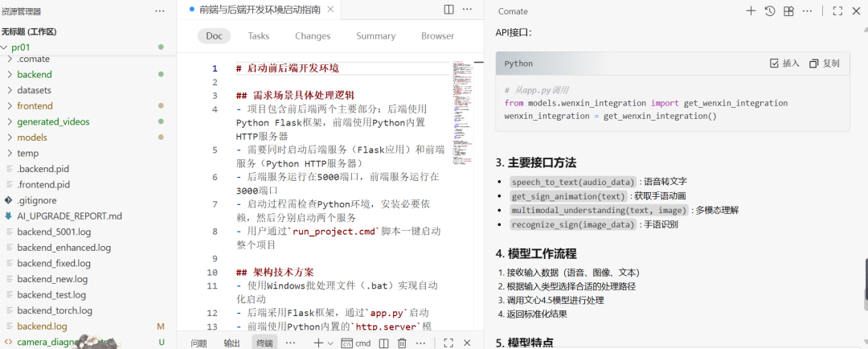Open backend_fixed.log file
The image size is (868, 349).
pos(88,263)
